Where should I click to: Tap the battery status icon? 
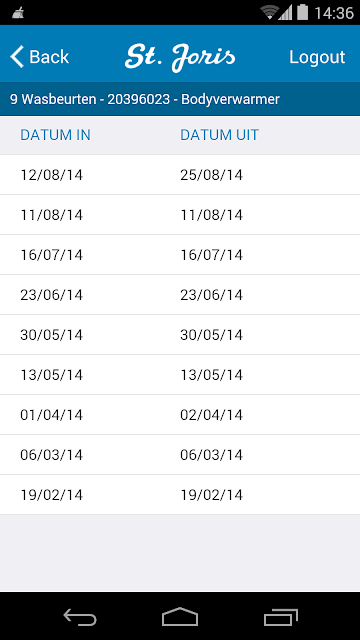pyautogui.click(x=302, y=12)
